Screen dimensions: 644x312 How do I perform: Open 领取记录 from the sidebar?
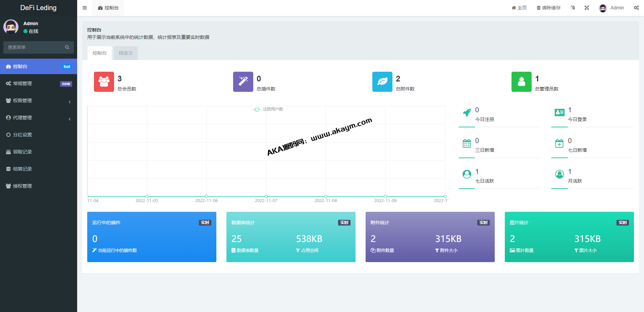(x=22, y=152)
